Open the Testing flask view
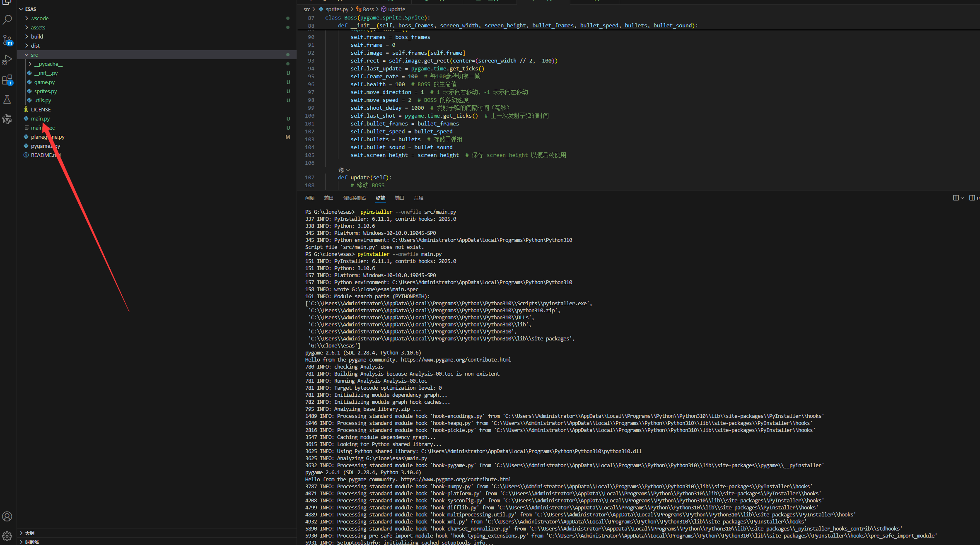Screen dimensions: 980x545 [x=7, y=99]
